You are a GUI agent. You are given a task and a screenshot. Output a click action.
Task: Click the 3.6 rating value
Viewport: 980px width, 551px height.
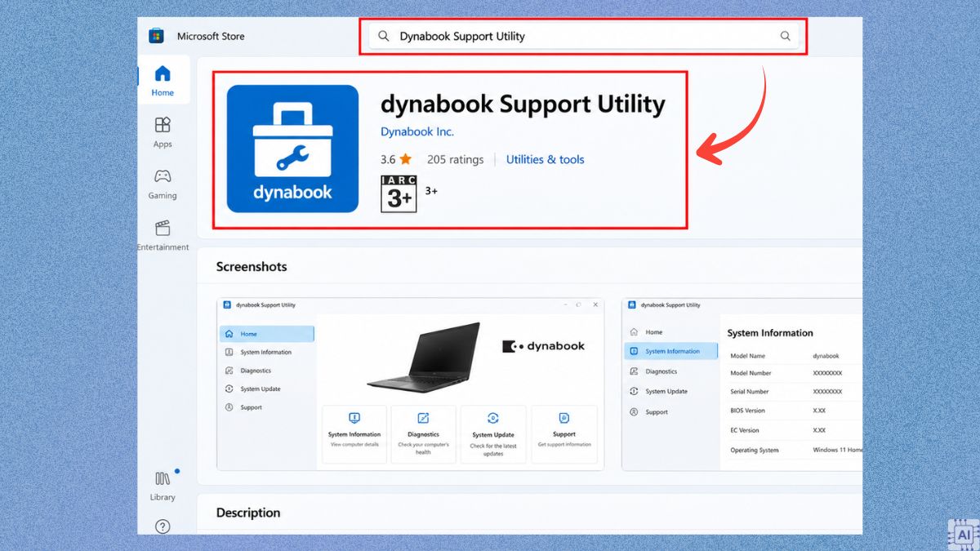coord(388,159)
